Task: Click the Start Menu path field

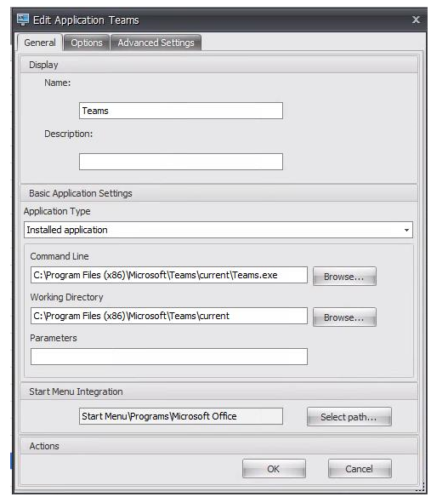Action: tap(181, 416)
